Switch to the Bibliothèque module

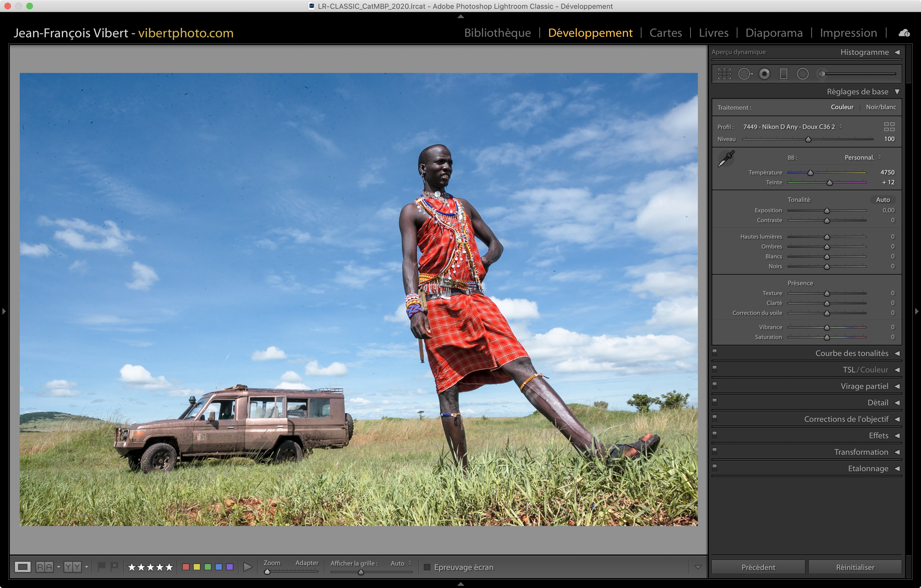[x=497, y=33]
